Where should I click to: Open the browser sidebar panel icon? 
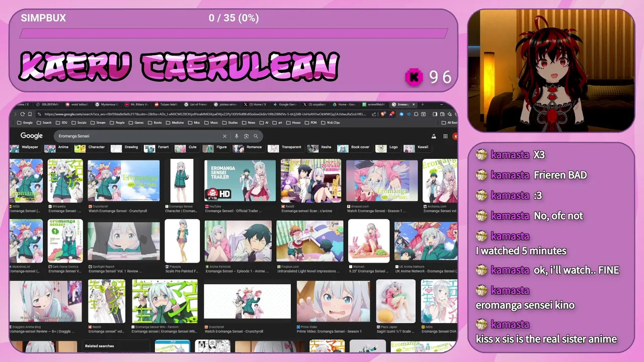point(435,114)
